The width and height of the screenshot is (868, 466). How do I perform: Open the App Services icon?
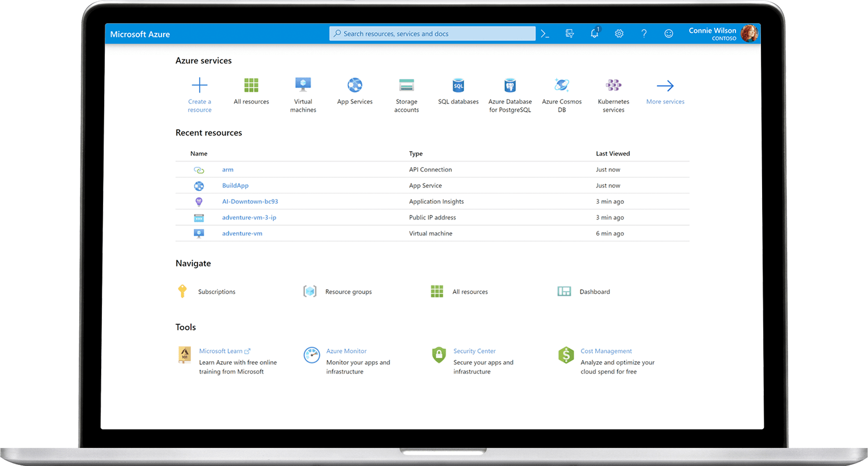click(x=355, y=86)
